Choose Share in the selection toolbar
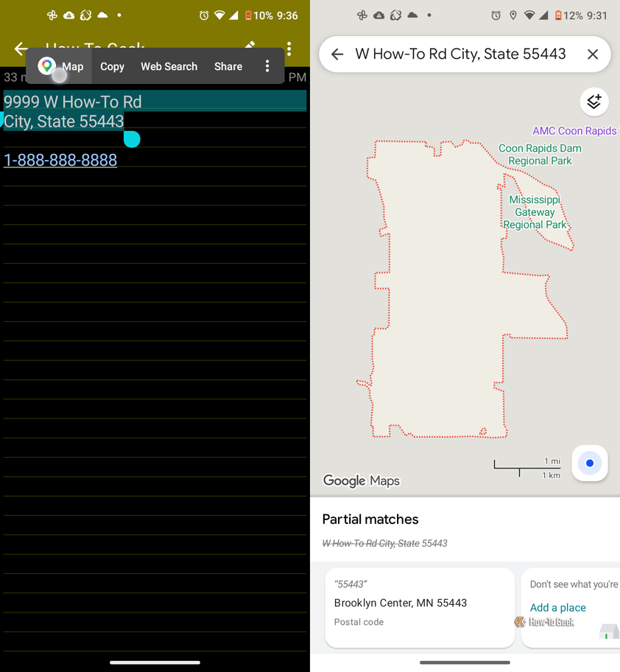This screenshot has width=620, height=672. (228, 66)
